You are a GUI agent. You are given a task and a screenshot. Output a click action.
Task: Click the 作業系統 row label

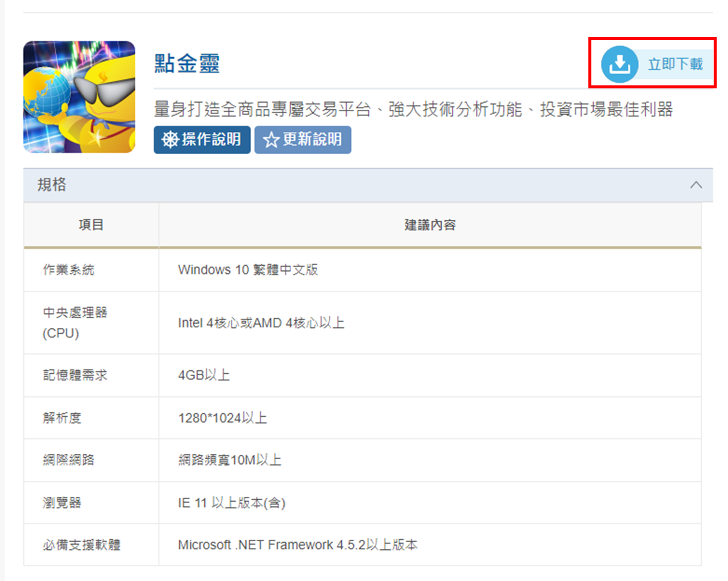coord(68,270)
